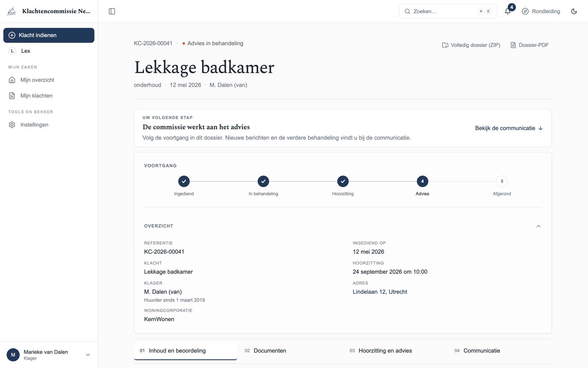Open the notifications bell
The width and height of the screenshot is (588, 368).
click(508, 11)
